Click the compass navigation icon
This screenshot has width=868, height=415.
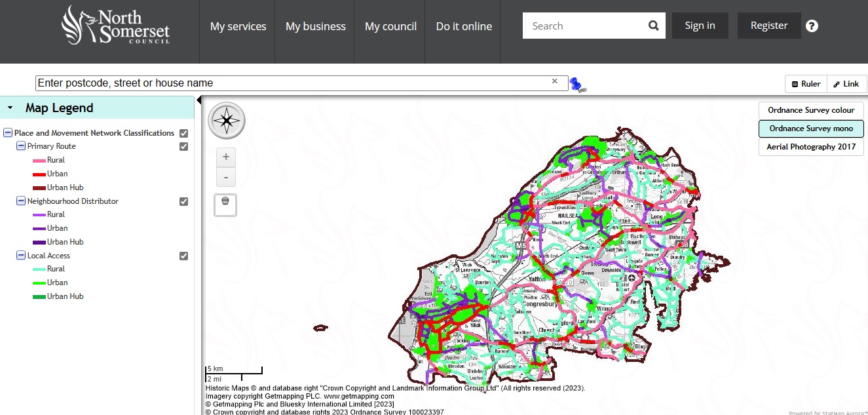pos(227,121)
